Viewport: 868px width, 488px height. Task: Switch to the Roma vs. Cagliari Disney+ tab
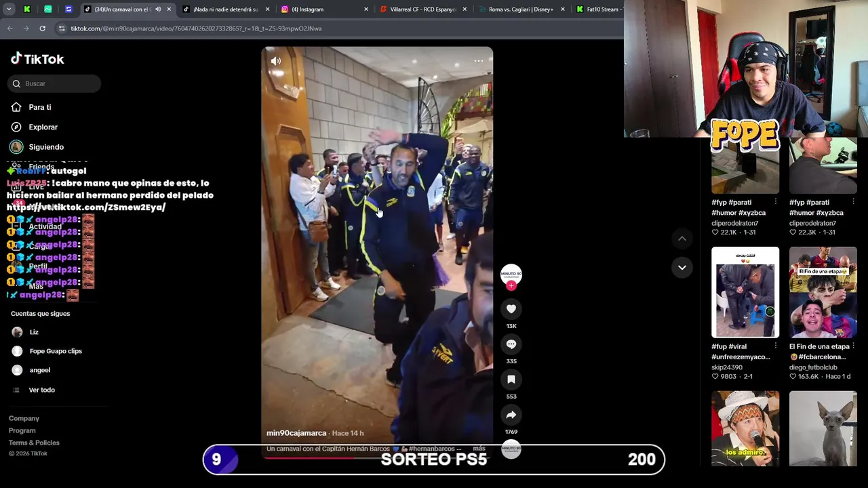click(x=521, y=9)
